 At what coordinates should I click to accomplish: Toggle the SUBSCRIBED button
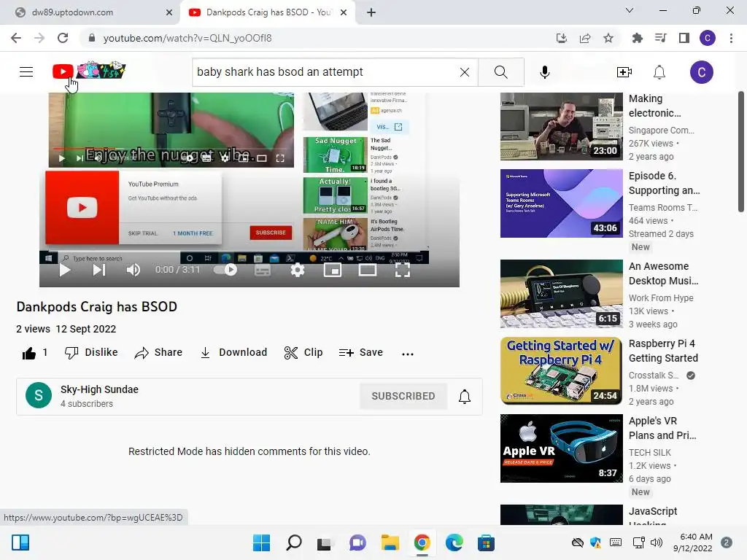click(x=403, y=396)
